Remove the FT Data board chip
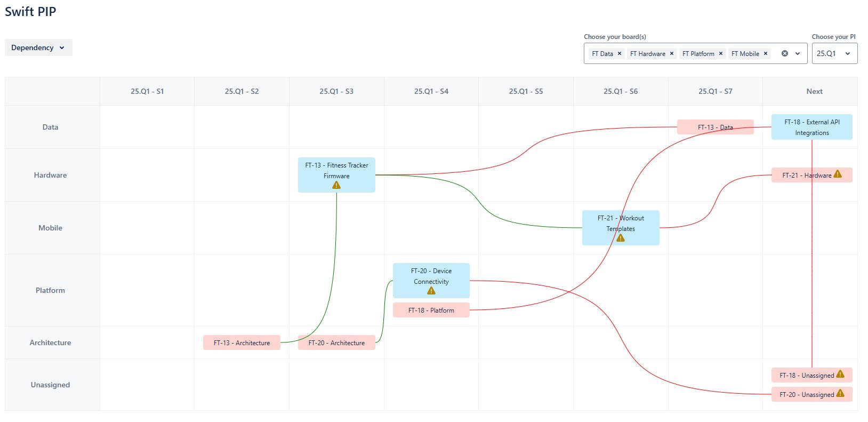 point(620,53)
